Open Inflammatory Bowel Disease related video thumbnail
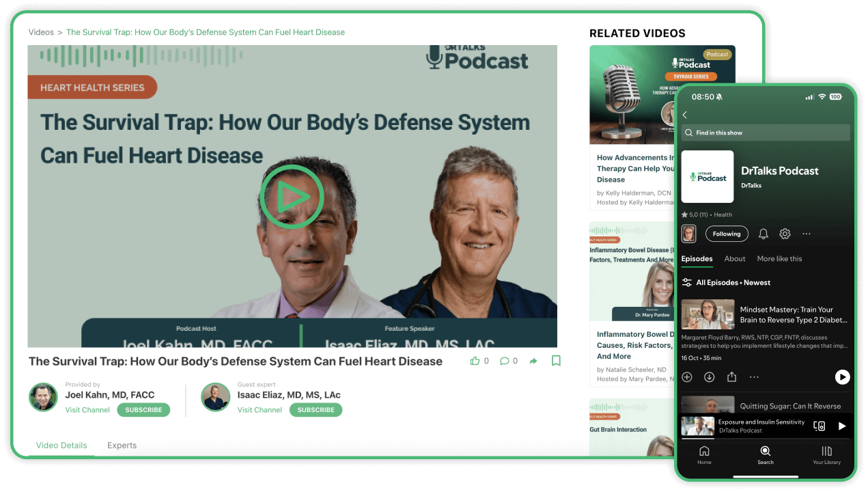868x492 pixels. pos(632,271)
